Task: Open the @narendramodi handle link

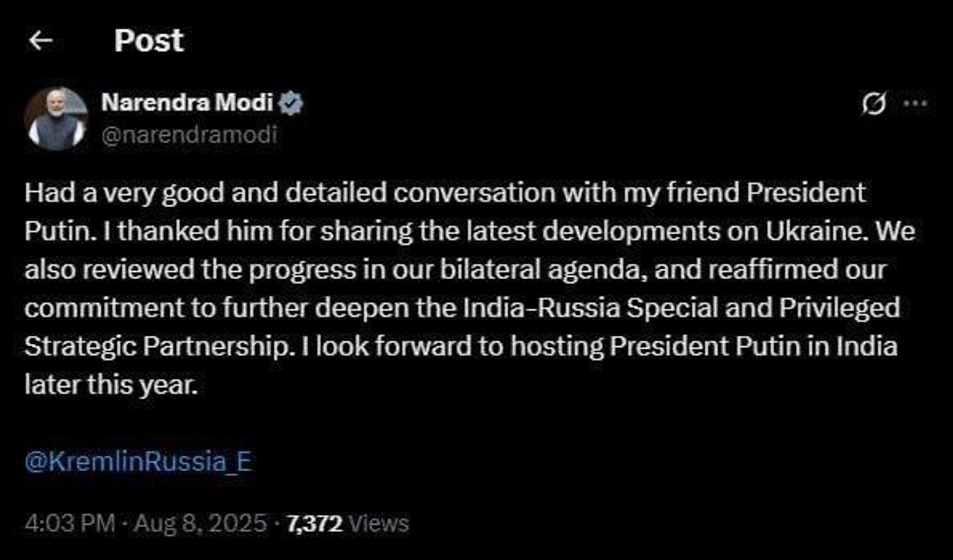Action: [x=189, y=134]
